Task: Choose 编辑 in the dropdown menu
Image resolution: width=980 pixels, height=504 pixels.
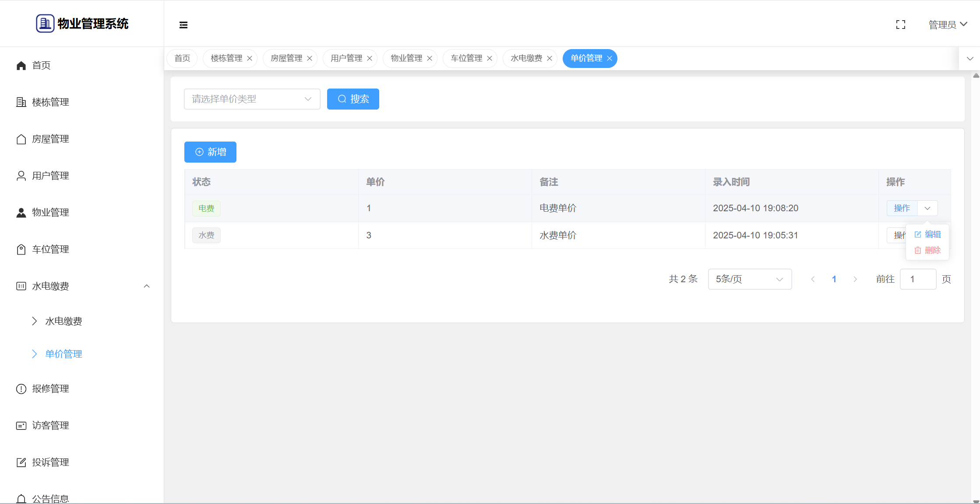Action: 927,234
